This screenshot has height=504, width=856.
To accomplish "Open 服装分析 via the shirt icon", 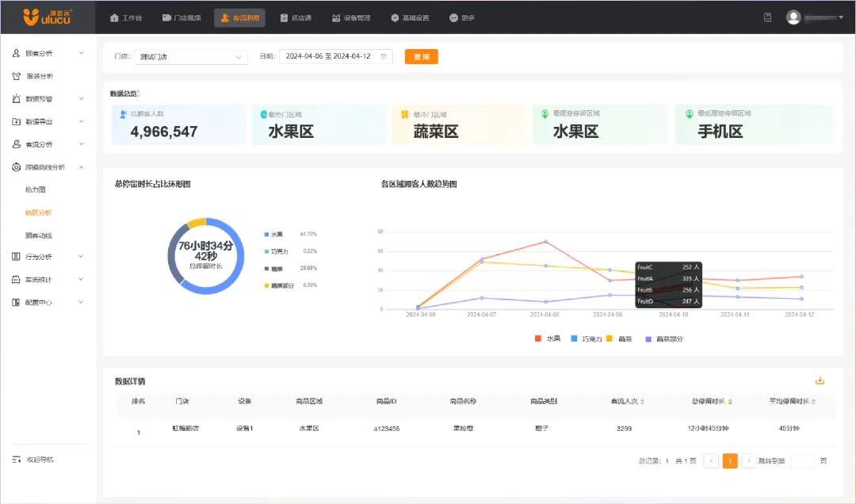I will 17,76.
